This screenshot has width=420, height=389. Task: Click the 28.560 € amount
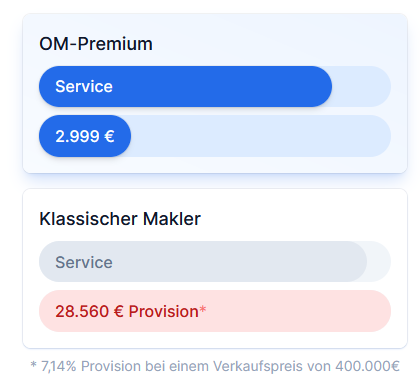click(89, 312)
